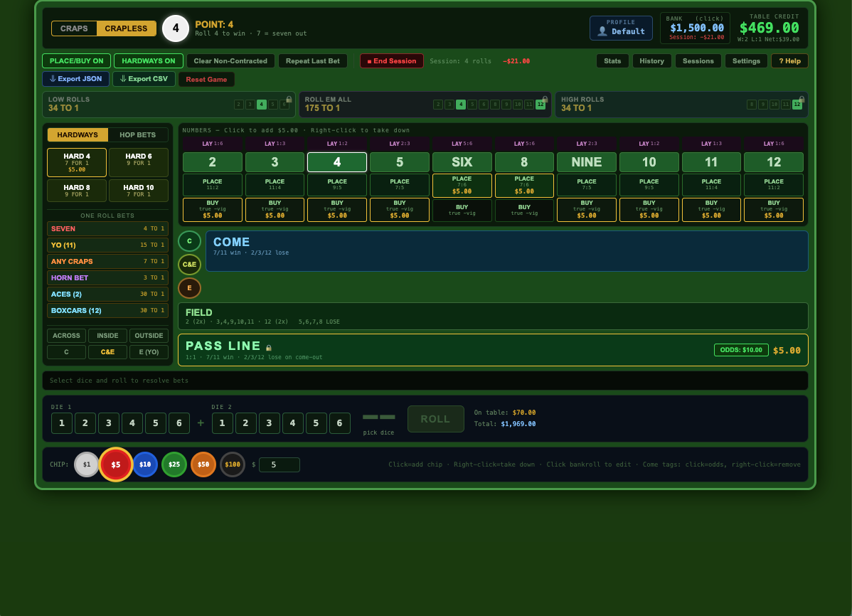This screenshot has width=852, height=616.
Task: Bet on Hard 8
Action: click(x=77, y=191)
